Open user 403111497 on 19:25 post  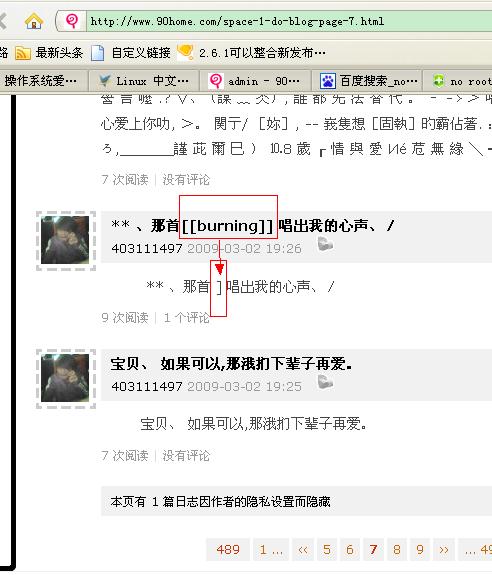tap(147, 386)
